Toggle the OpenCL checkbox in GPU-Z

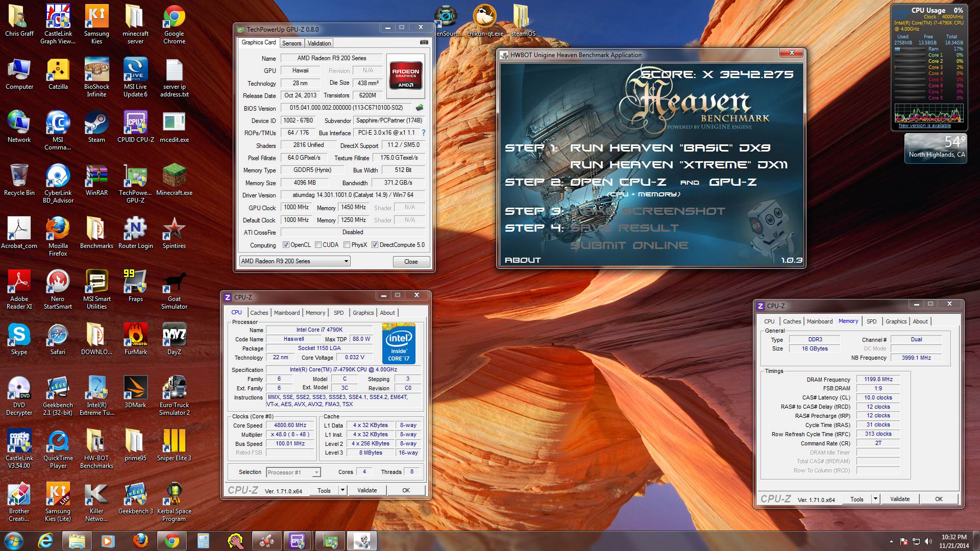(286, 245)
